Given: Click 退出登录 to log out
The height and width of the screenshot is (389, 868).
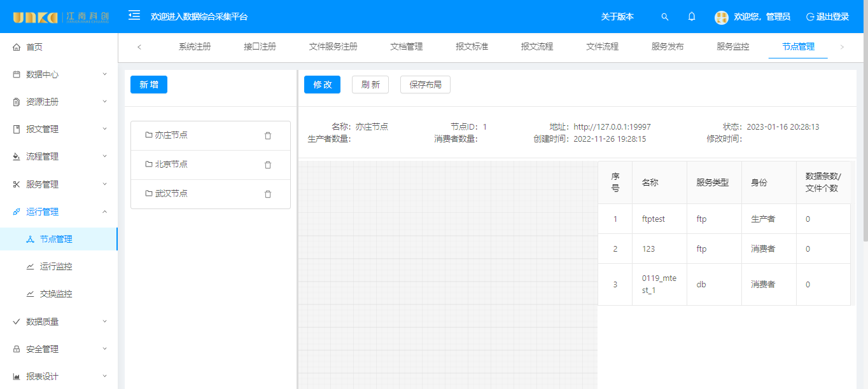Looking at the screenshot, I should click(x=827, y=17).
